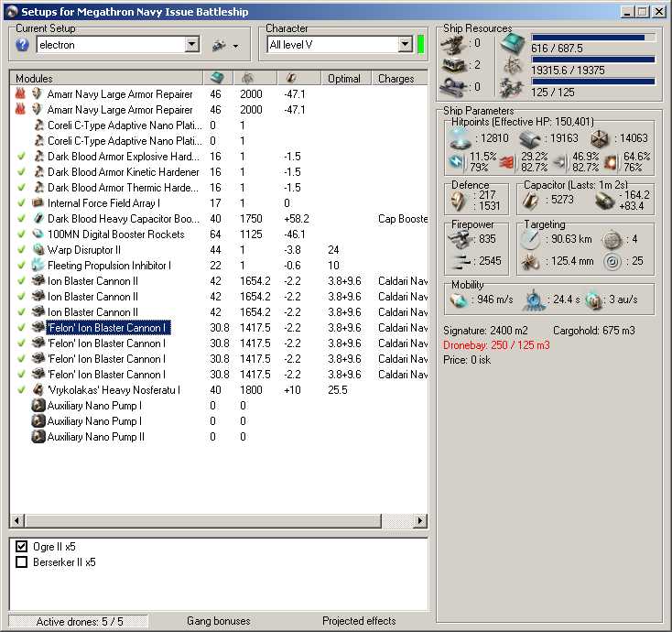Check the Berserker II x5 drones checkbox

[21, 561]
